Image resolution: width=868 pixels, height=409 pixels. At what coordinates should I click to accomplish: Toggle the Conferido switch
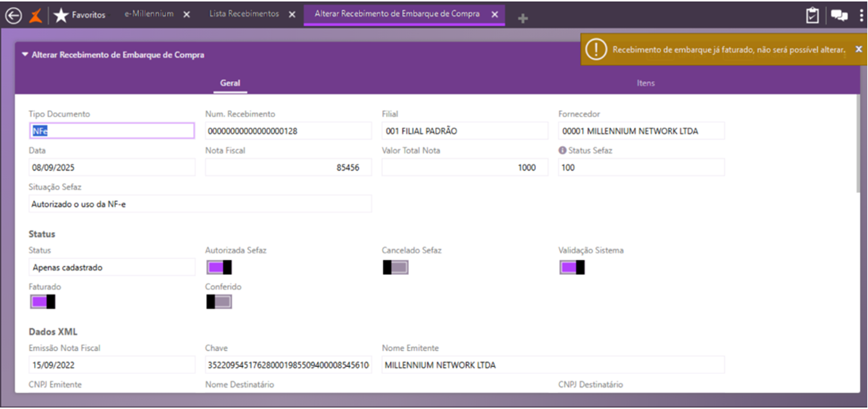pos(218,302)
